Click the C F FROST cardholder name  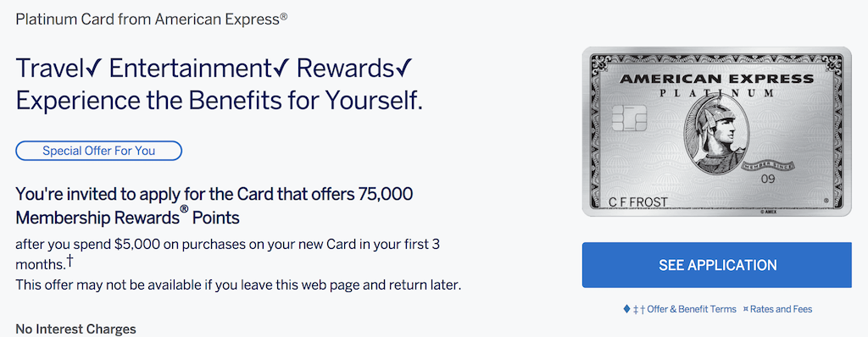637,202
